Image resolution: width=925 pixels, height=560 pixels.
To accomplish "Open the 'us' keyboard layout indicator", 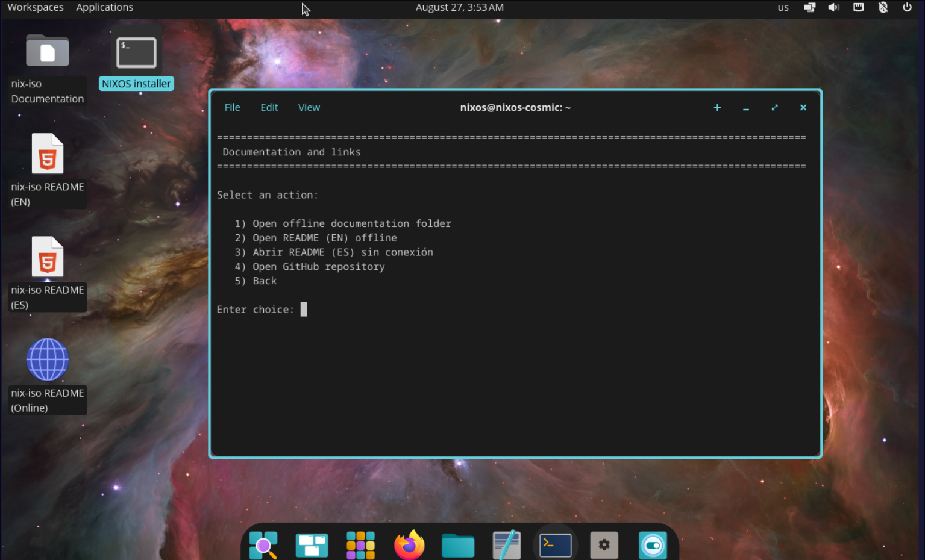I will coord(783,7).
